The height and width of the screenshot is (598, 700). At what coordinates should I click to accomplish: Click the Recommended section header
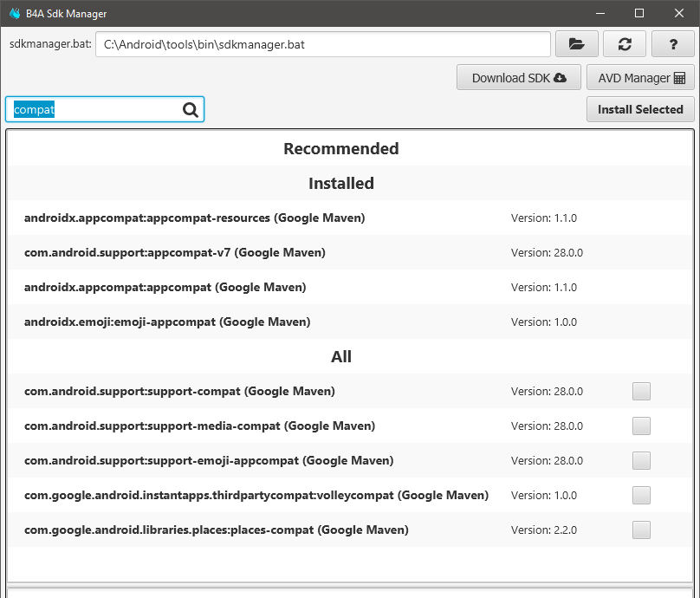341,148
